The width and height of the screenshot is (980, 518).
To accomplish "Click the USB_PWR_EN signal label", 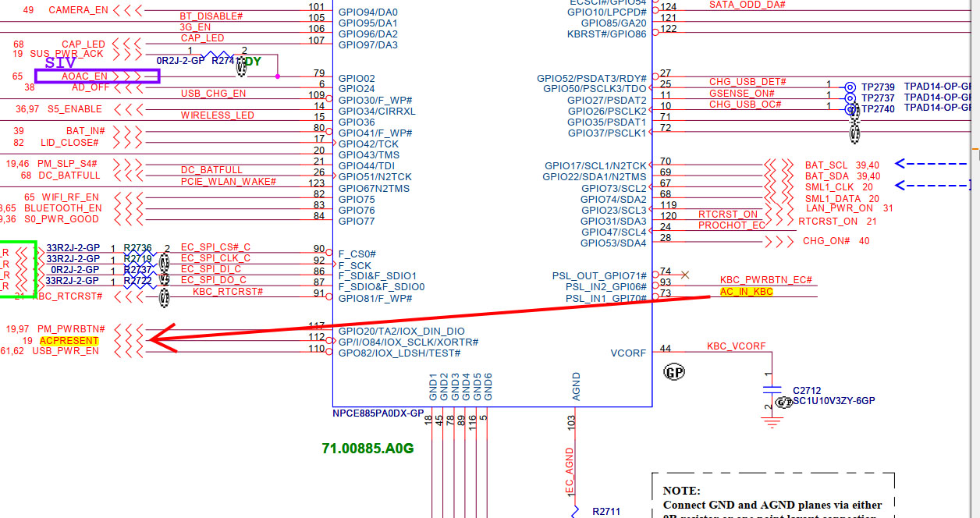I will tap(66, 351).
